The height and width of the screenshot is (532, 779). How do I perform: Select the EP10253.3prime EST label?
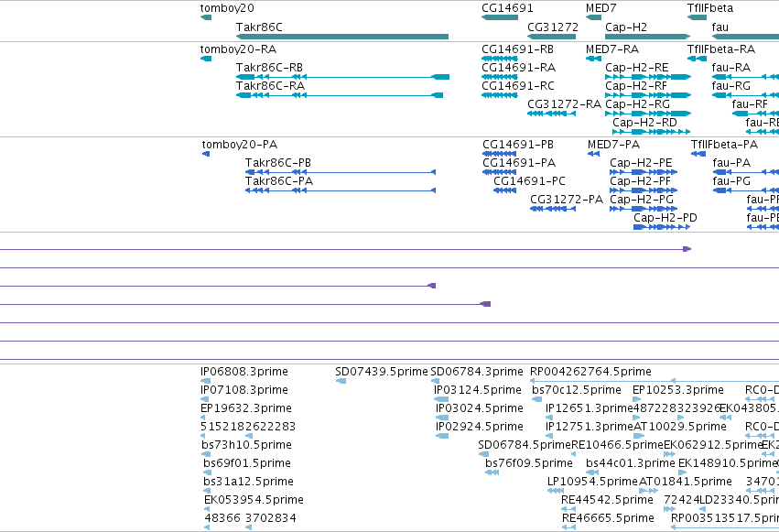[x=678, y=390]
